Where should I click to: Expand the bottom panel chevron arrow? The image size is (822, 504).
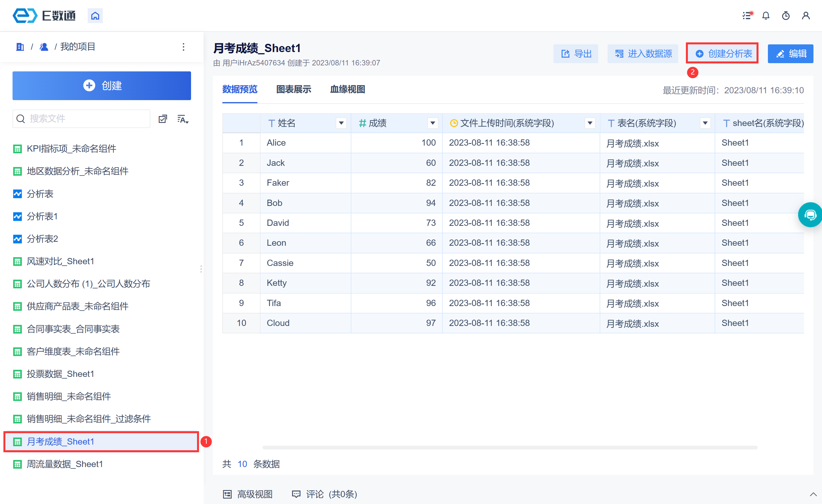point(813,494)
